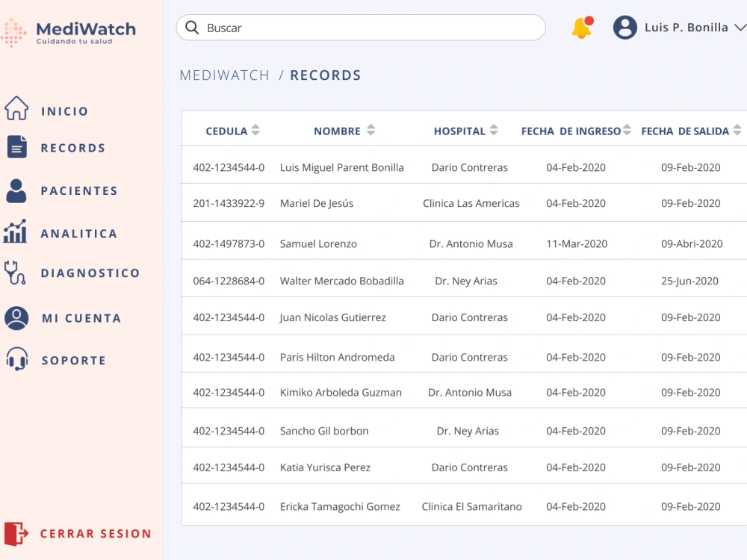Sort by Hospital column arrows
Image resolution: width=747 pixels, height=560 pixels.
tap(494, 130)
